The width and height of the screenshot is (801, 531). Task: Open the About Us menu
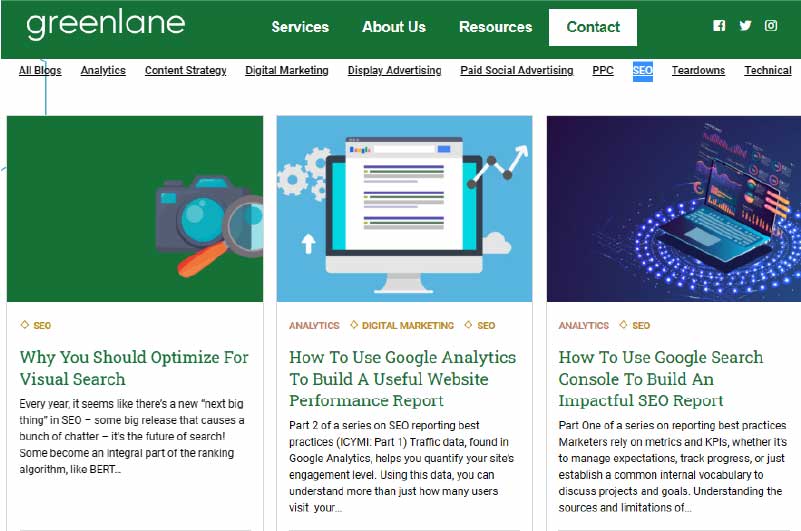[394, 27]
